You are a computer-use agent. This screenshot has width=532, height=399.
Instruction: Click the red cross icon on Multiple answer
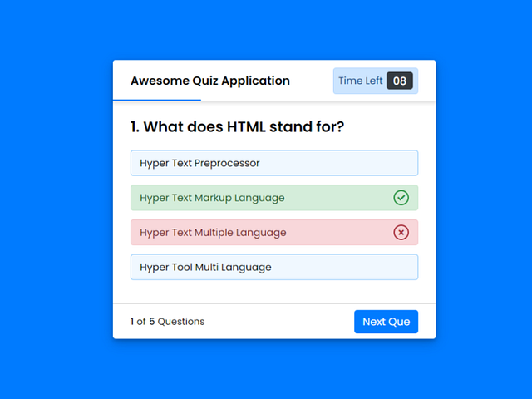pyautogui.click(x=401, y=233)
